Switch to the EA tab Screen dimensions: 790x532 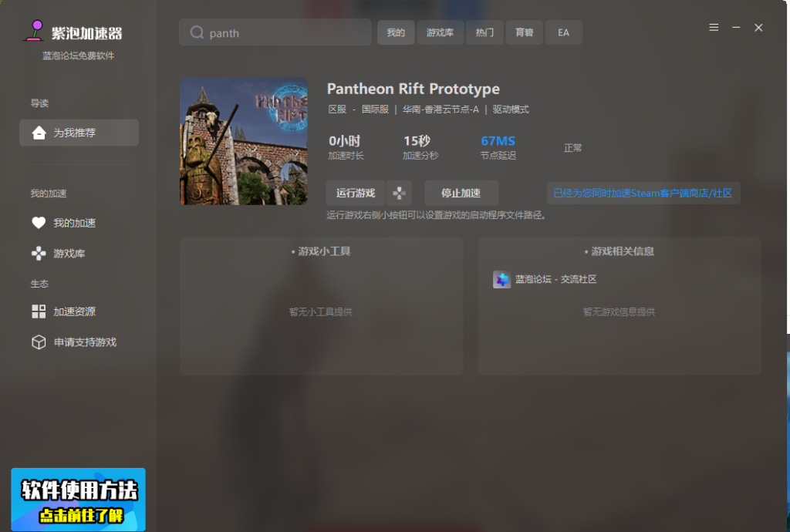(564, 32)
